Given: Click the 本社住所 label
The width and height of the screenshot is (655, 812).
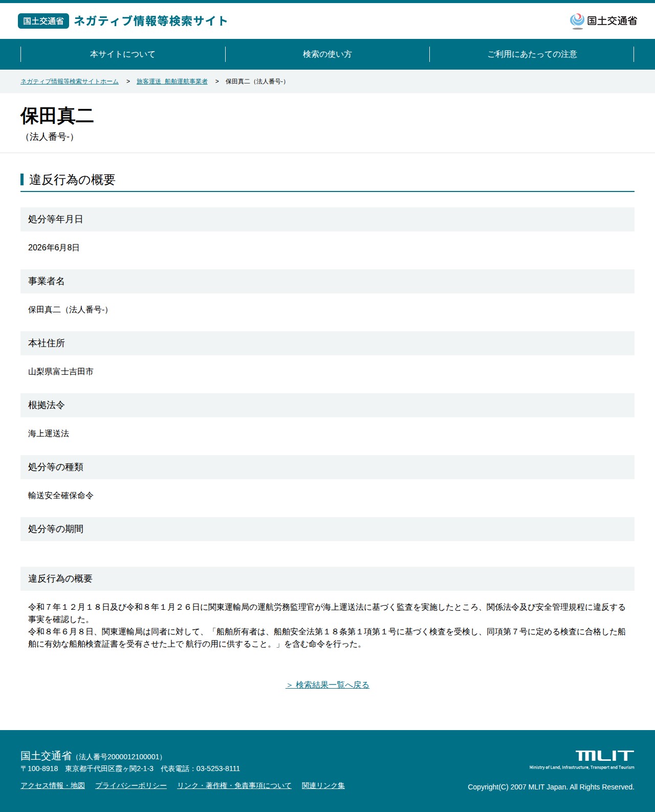Looking at the screenshot, I should (x=47, y=343).
